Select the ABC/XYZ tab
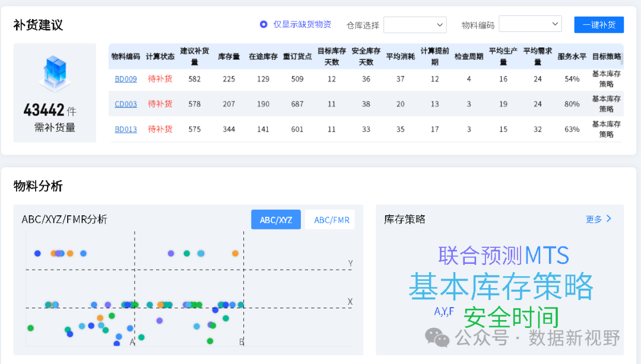Viewport: 641px width, 364px height. (275, 219)
